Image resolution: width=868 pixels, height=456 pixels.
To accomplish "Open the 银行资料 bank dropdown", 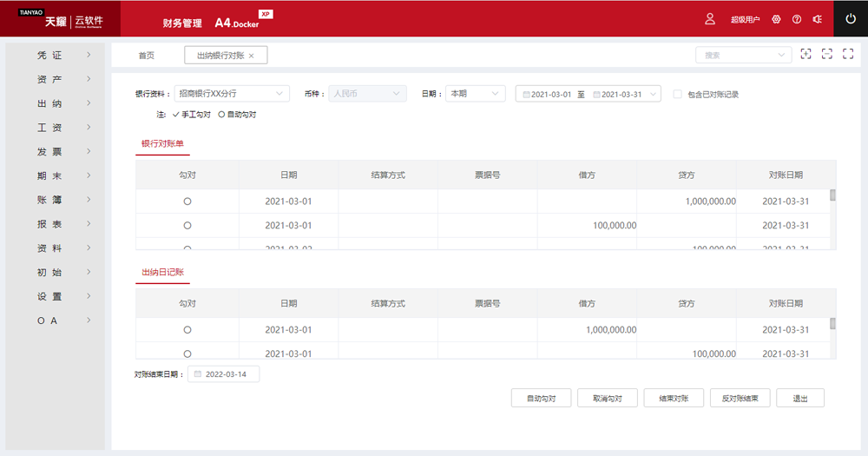I will click(x=232, y=94).
